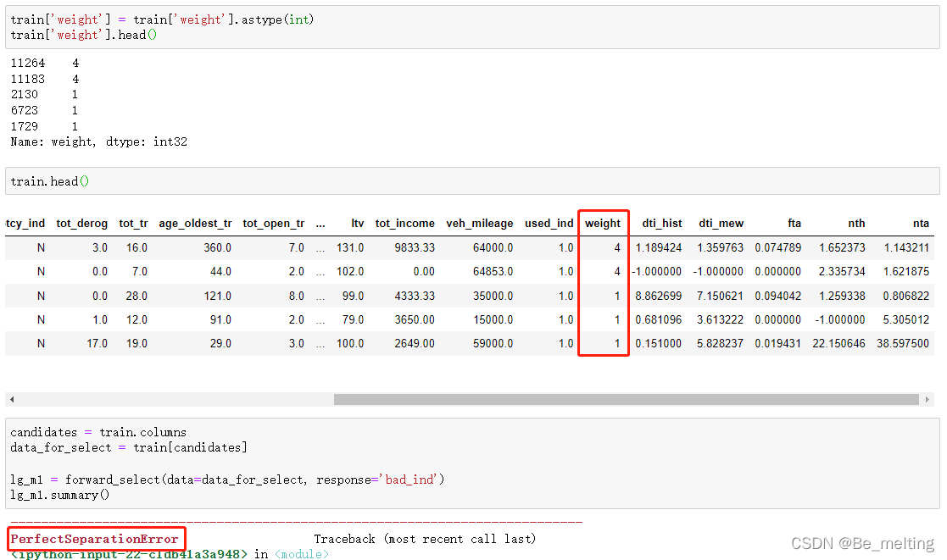Select the weight column header
The width and height of the screenshot is (947, 560).
(603, 224)
